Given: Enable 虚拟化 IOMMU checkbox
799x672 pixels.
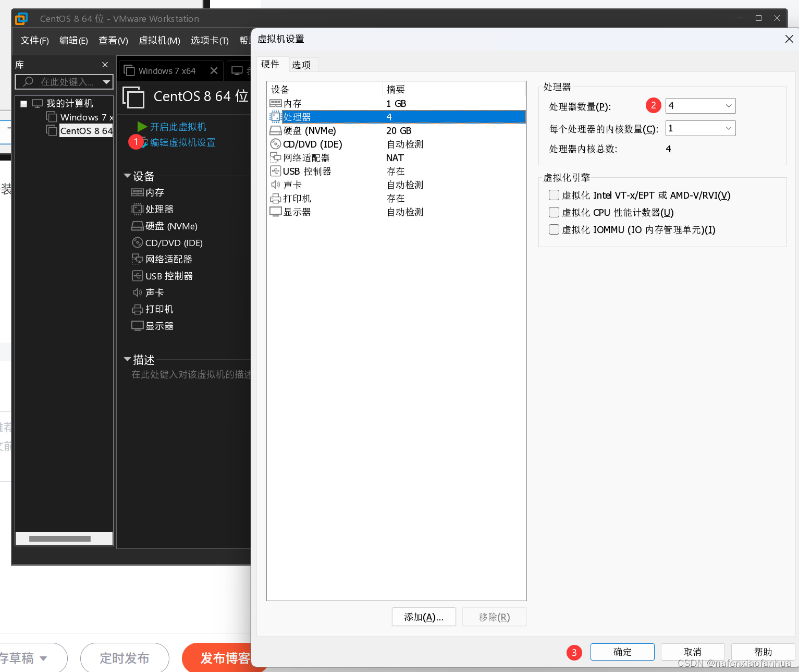Looking at the screenshot, I should (554, 229).
